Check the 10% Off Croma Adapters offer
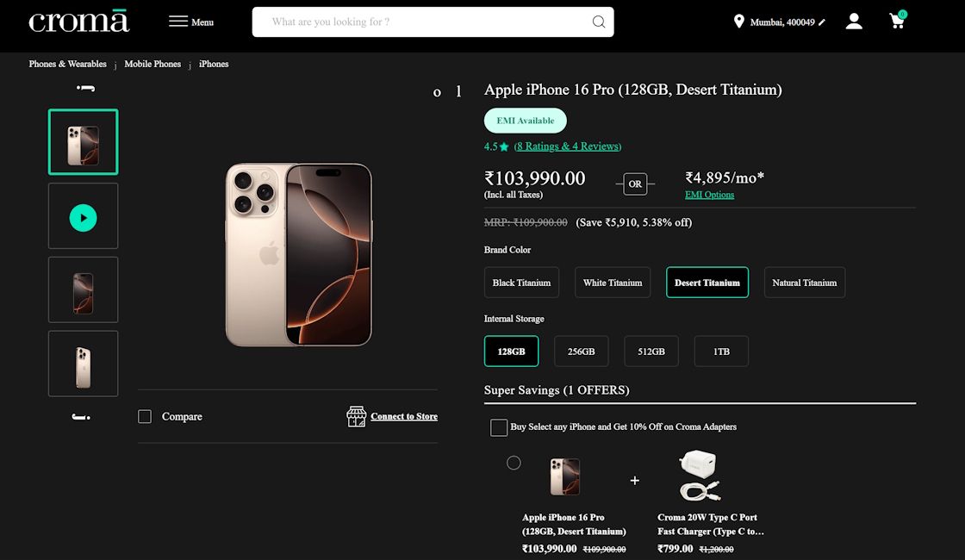Image resolution: width=965 pixels, height=560 pixels. tap(498, 426)
